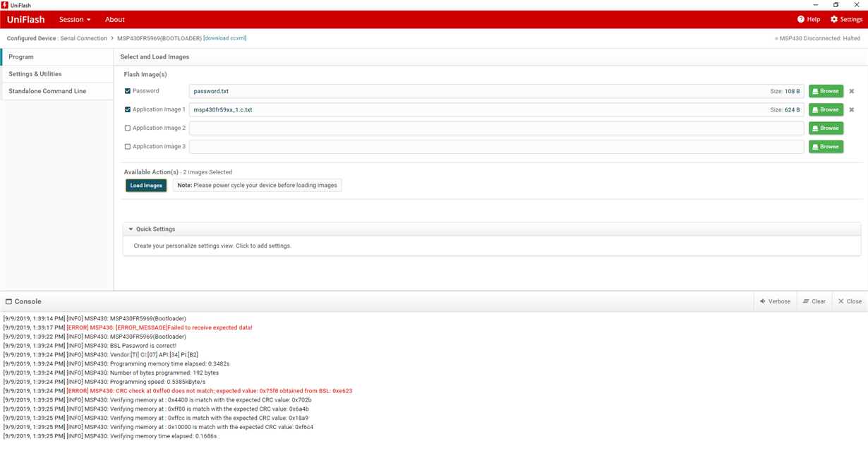Remove password.txt with its X icon
868x470 pixels.
pyautogui.click(x=852, y=91)
